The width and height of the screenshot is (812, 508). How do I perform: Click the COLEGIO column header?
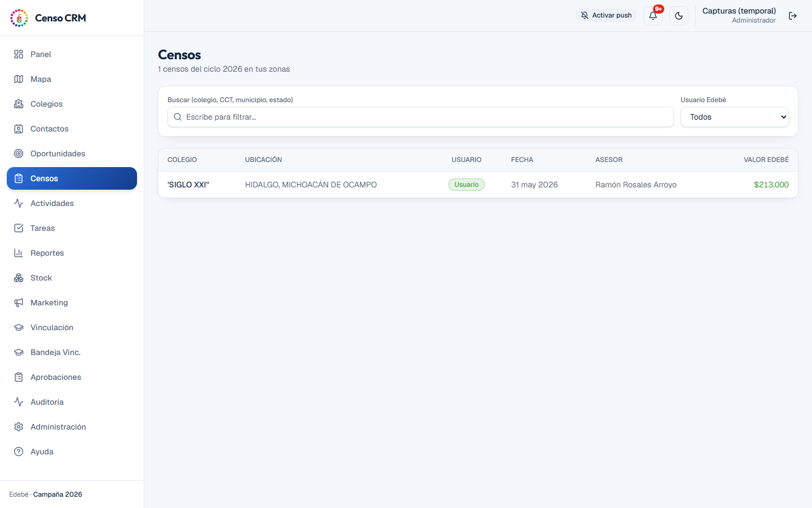[182, 160]
